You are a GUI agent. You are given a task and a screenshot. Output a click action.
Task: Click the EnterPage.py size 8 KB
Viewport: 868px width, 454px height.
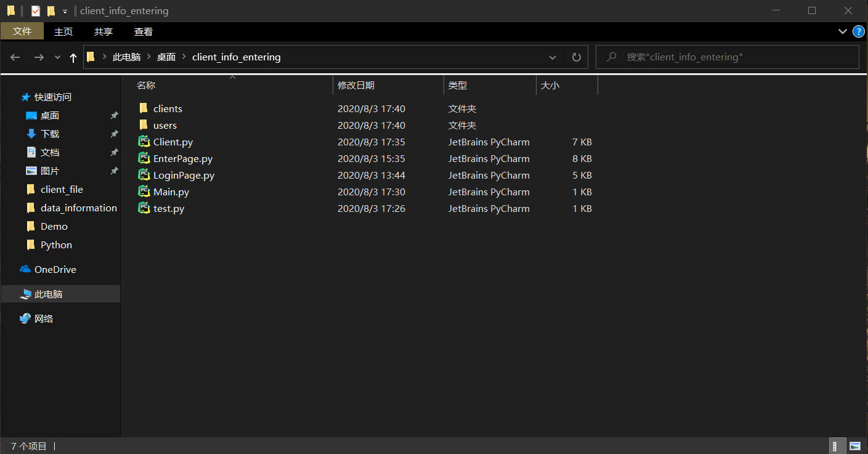[582, 158]
